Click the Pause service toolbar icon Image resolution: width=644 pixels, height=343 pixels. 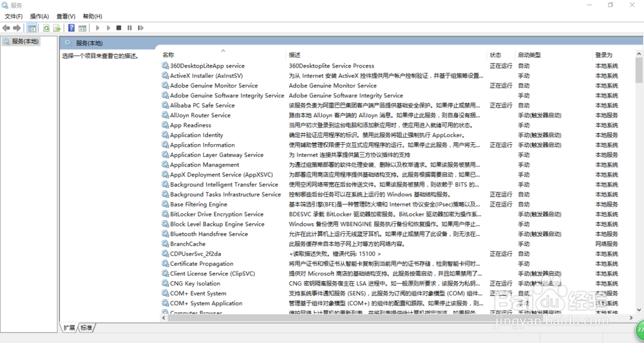129,28
